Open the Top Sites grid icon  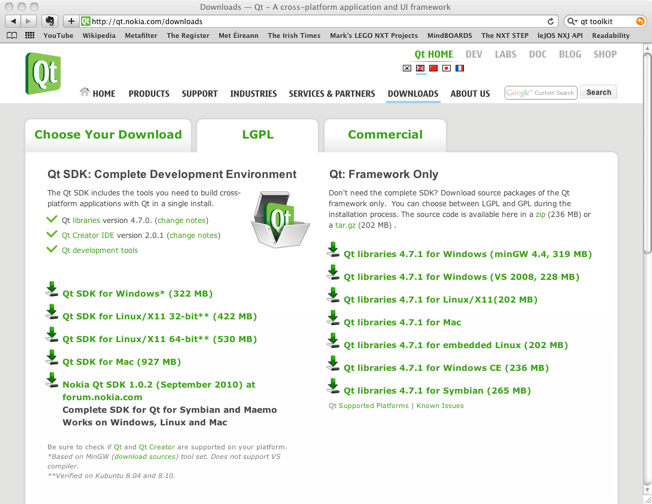click(29, 35)
